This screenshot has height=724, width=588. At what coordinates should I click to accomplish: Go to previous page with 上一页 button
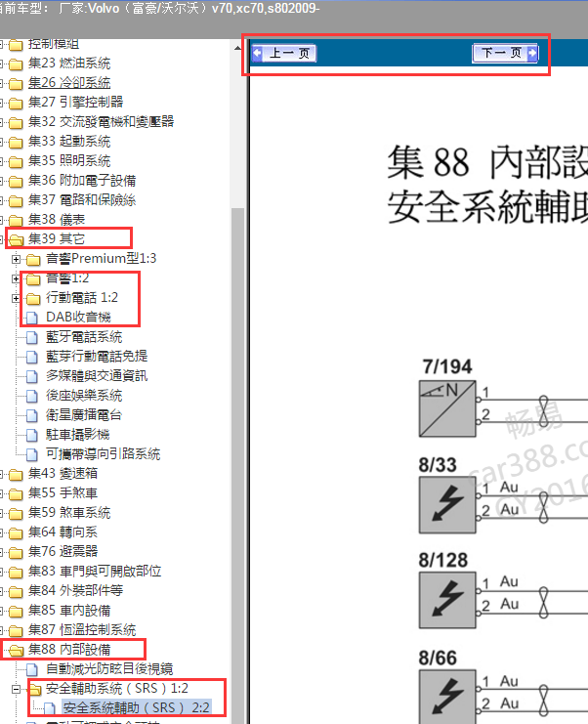coord(284,53)
